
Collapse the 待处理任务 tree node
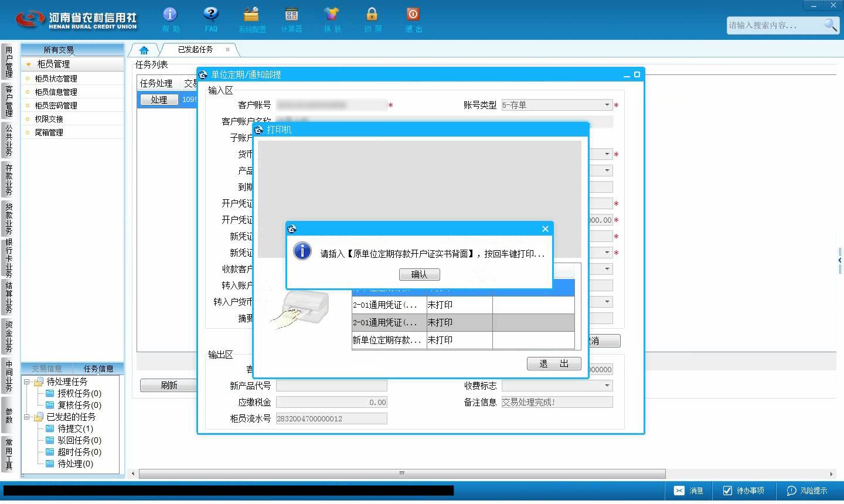click(26, 382)
